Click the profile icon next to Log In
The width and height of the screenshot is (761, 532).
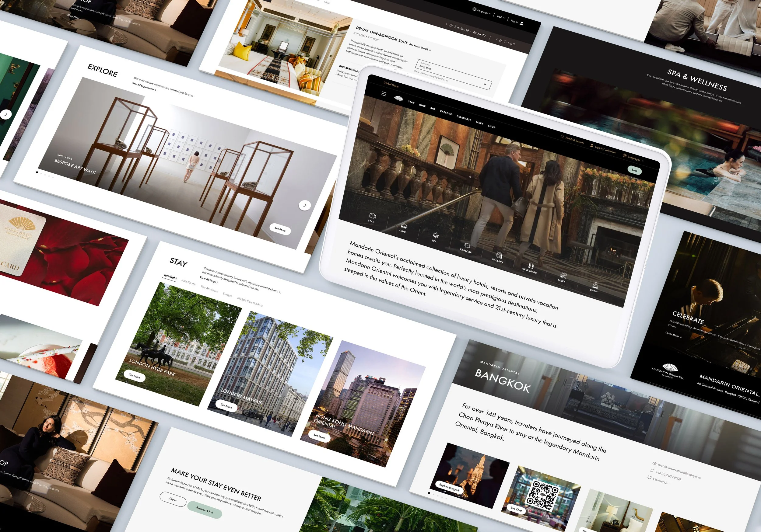point(521,23)
